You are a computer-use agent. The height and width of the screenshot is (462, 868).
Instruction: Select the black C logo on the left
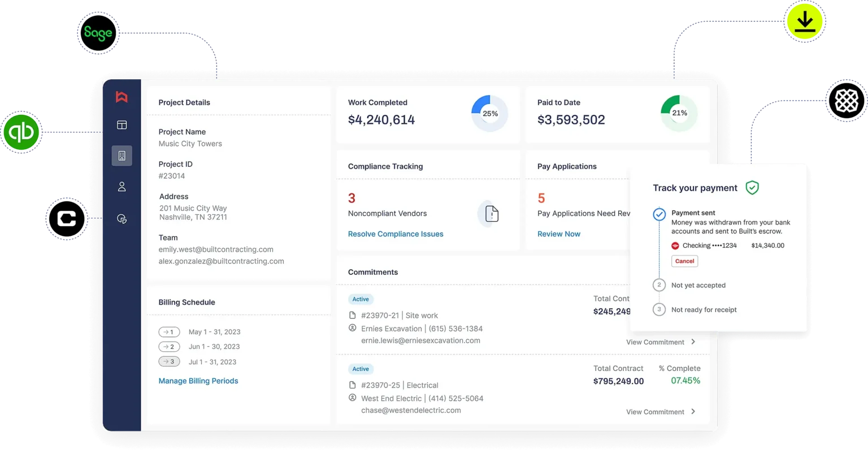pos(66,219)
